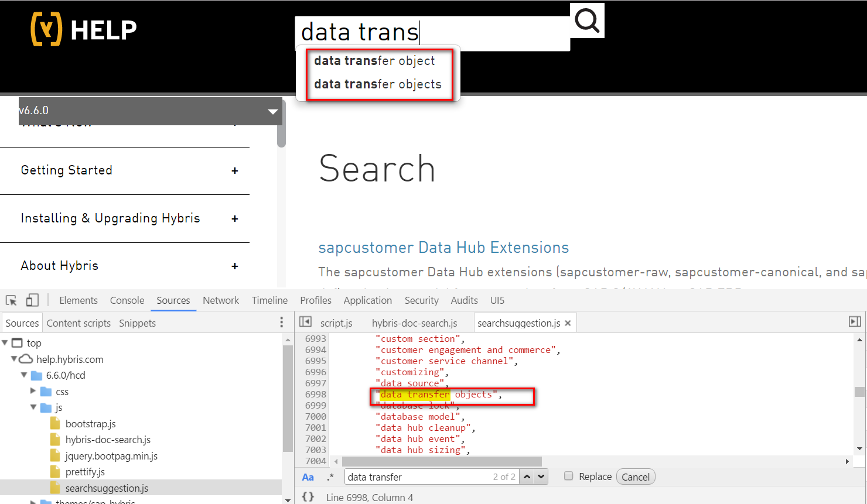Enable the Replace checkbox
The height and width of the screenshot is (504, 867).
coord(568,476)
